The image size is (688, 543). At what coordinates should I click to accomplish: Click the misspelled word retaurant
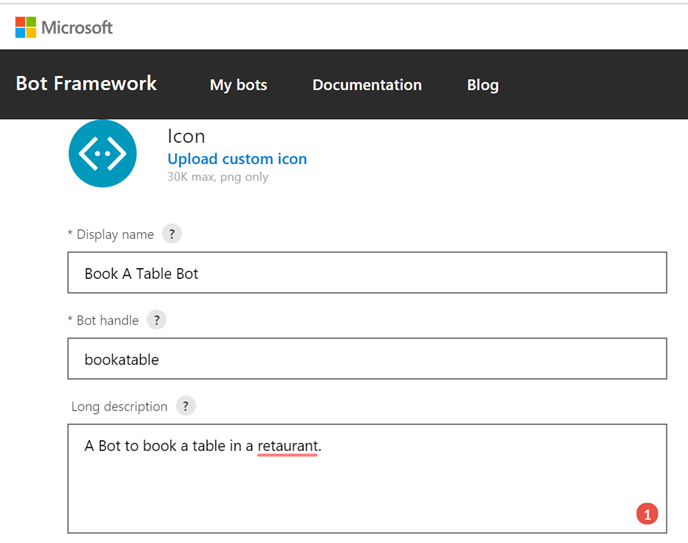287,446
